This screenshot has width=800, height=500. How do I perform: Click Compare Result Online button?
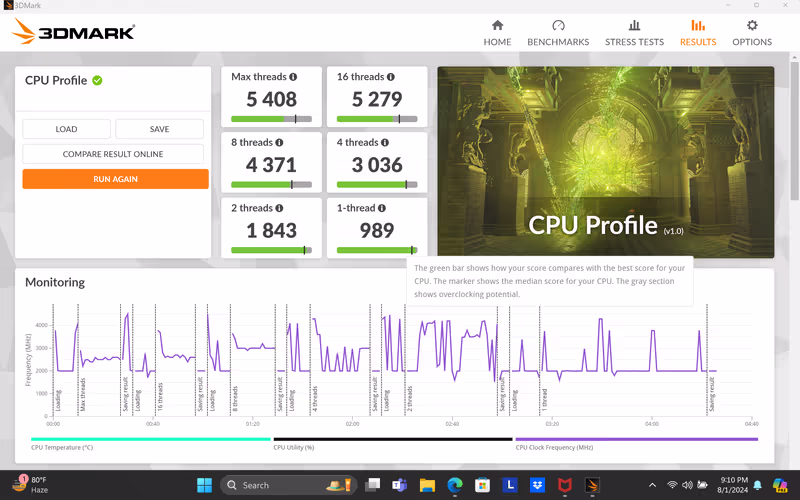pyautogui.click(x=113, y=154)
